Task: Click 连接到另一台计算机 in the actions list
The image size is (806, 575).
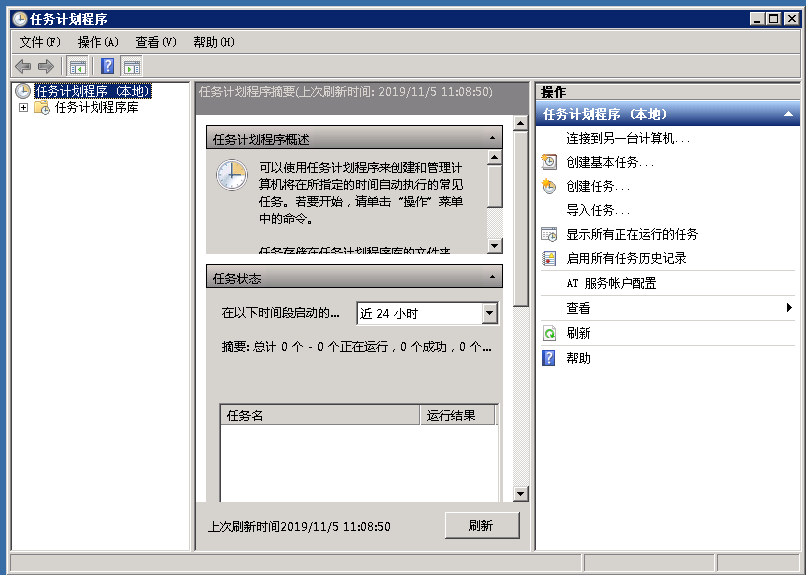Action: tap(627, 138)
